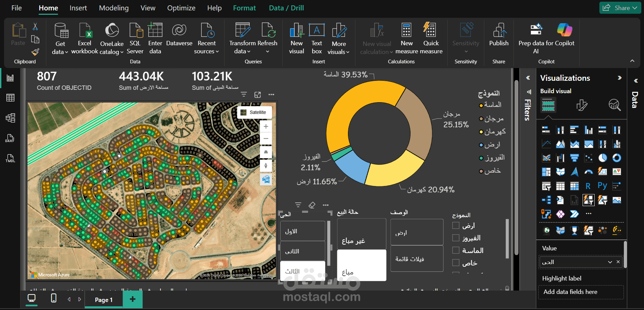
Task: Check the ارض checkbox in النموذج slicer
Action: point(456,226)
